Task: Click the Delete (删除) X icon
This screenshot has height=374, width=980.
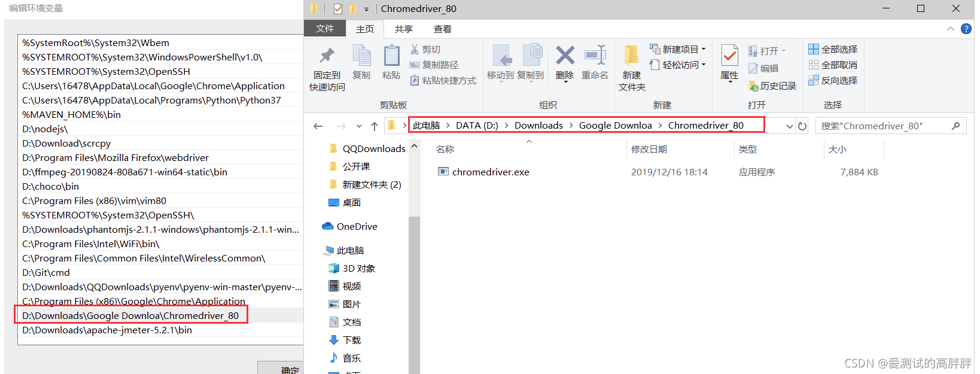Action: 565,56
